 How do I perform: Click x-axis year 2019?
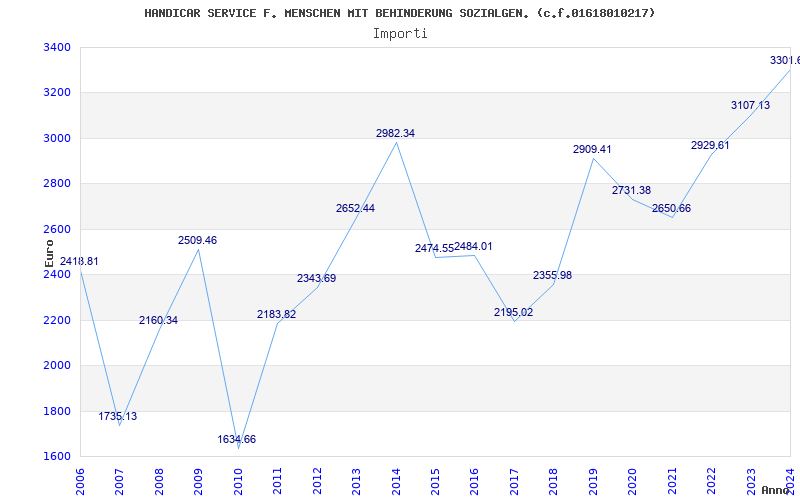(593, 481)
